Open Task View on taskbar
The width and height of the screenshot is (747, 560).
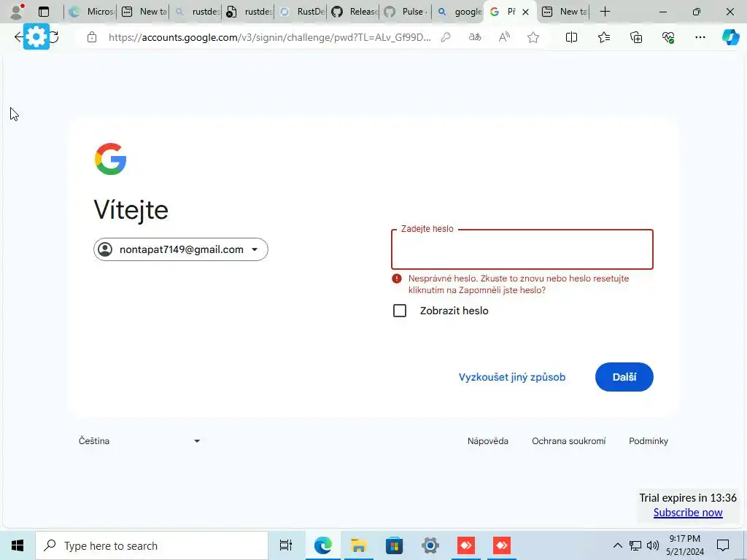click(286, 545)
